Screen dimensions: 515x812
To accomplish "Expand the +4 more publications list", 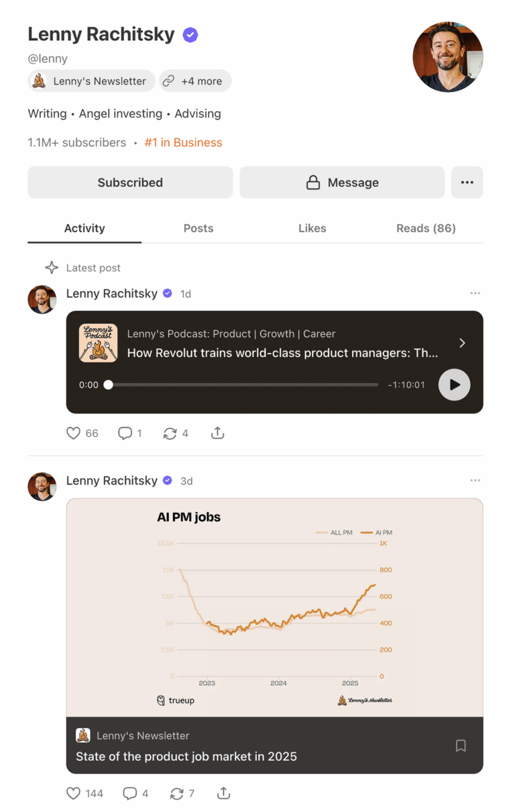I will 195,81.
